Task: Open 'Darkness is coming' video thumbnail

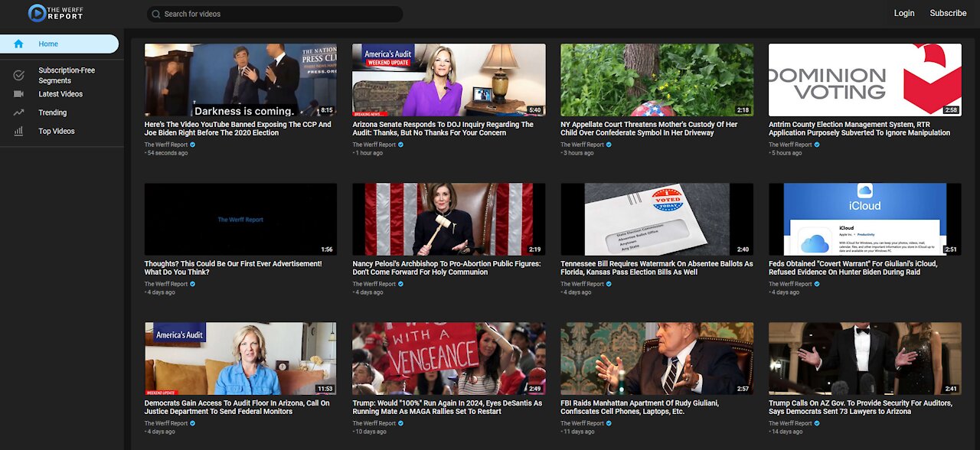Action: (x=240, y=80)
